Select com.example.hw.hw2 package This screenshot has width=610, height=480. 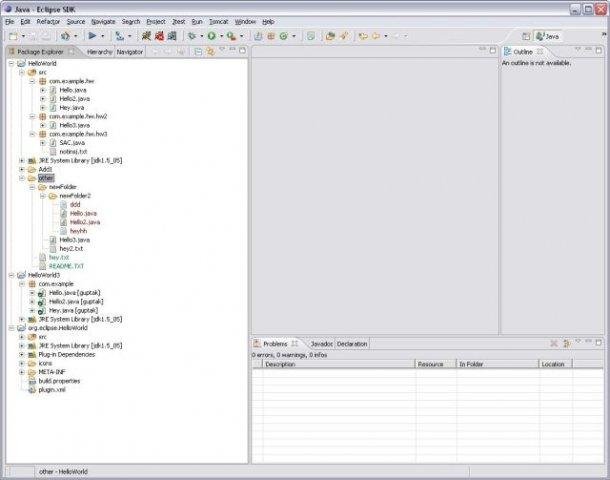click(78, 116)
